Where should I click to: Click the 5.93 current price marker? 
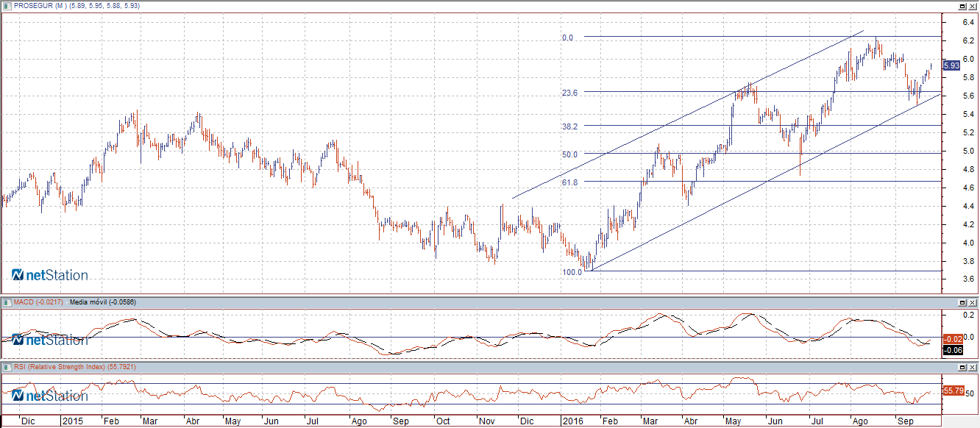pos(951,65)
